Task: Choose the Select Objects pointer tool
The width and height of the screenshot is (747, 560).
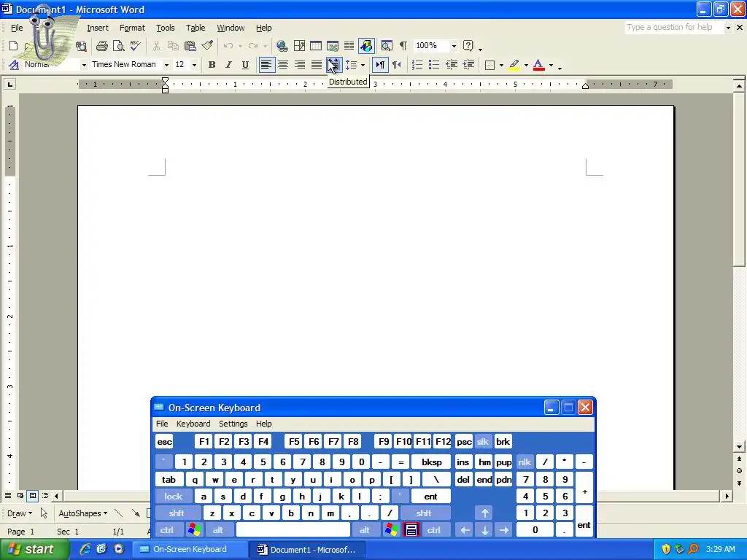Action: (x=44, y=513)
